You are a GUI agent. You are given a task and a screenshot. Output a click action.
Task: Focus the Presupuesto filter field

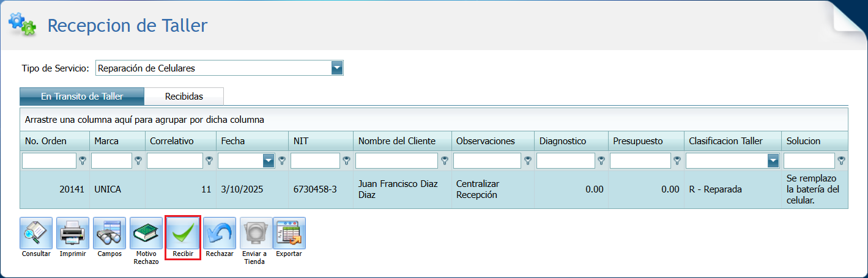(640, 161)
